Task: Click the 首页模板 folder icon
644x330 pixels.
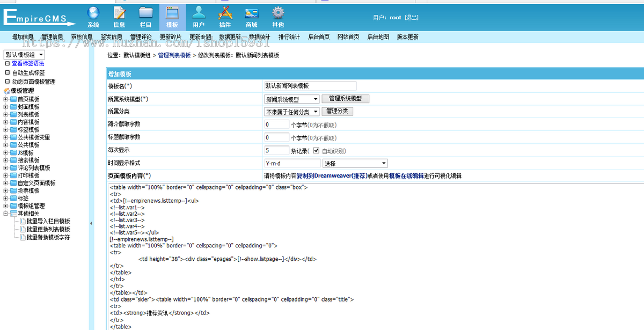Action: [13, 99]
